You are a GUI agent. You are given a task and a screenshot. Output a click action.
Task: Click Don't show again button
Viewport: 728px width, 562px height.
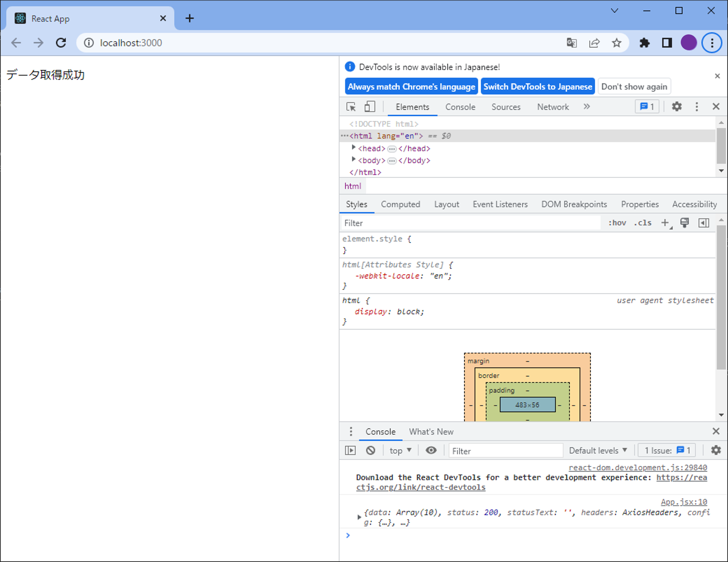tap(634, 87)
